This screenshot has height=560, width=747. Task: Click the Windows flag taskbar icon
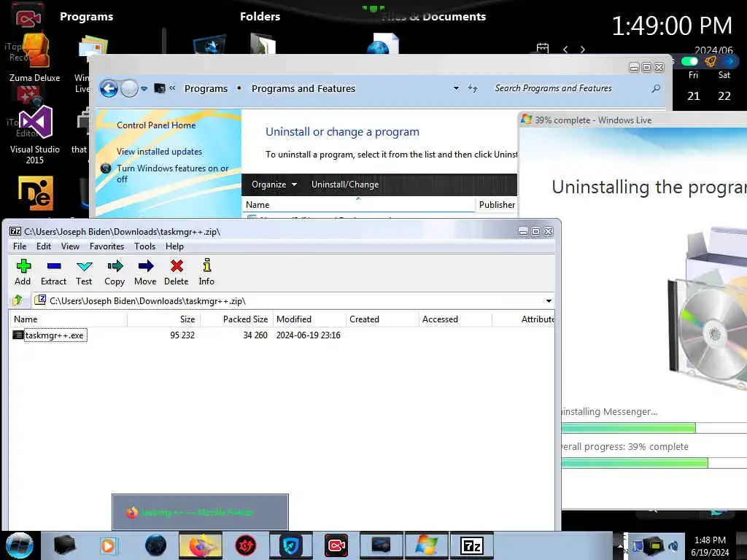pyautogui.click(x=426, y=545)
